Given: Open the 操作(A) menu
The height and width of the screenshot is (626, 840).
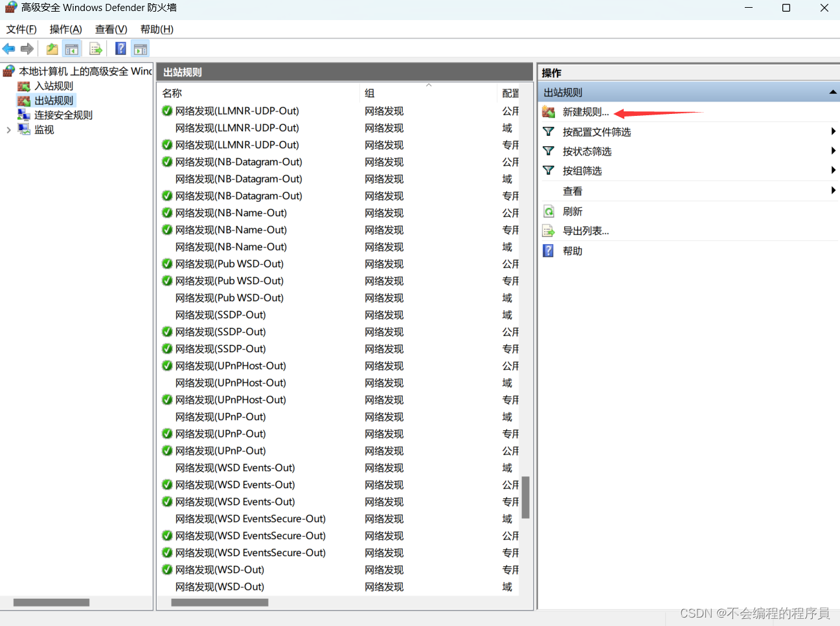Looking at the screenshot, I should [x=66, y=29].
